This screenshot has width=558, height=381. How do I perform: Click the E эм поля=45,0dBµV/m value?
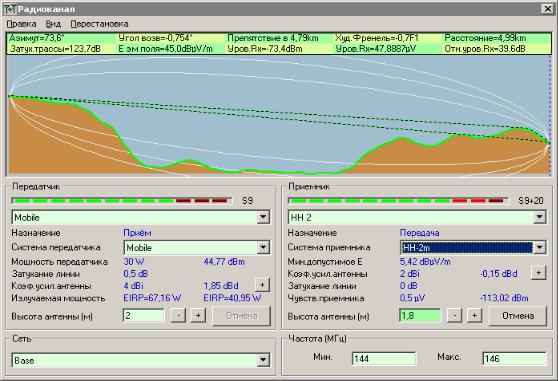point(165,49)
